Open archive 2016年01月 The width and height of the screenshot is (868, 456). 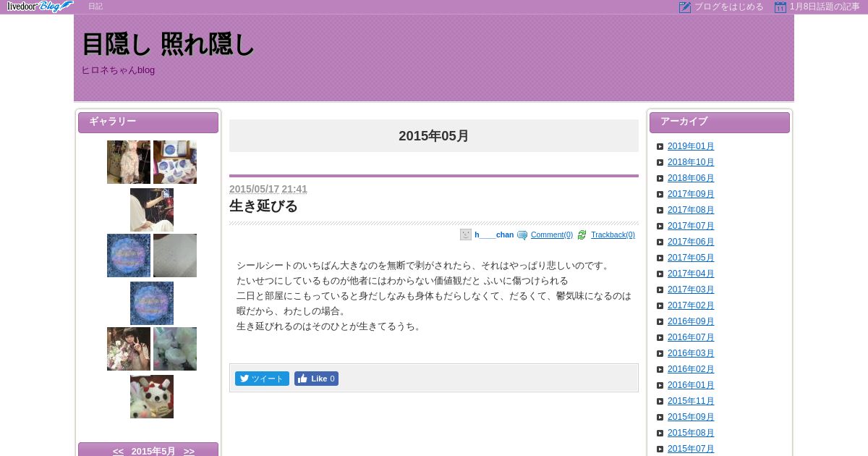(691, 385)
